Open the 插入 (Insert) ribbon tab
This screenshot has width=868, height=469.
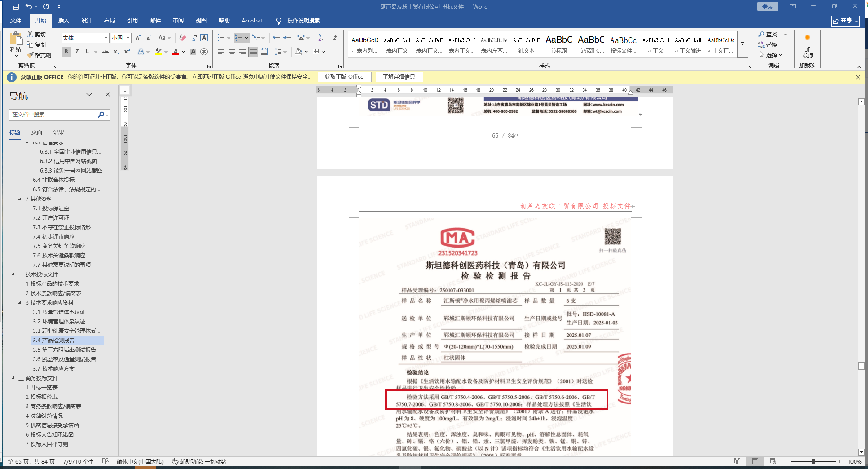coord(63,21)
